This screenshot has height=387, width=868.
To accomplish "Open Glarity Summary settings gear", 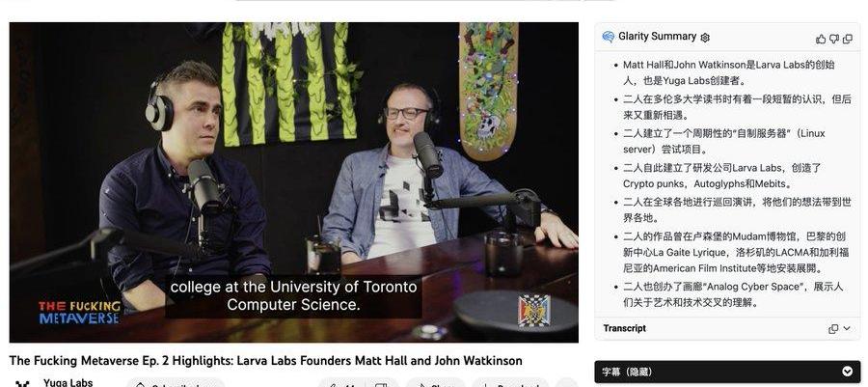I will coord(705,38).
